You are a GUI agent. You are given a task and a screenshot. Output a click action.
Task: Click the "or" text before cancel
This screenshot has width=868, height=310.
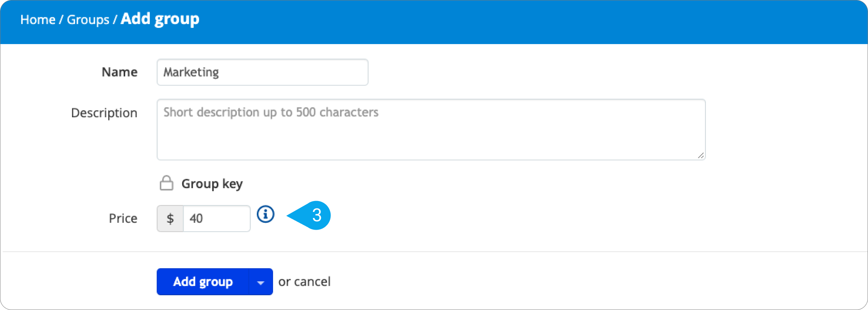[284, 282]
